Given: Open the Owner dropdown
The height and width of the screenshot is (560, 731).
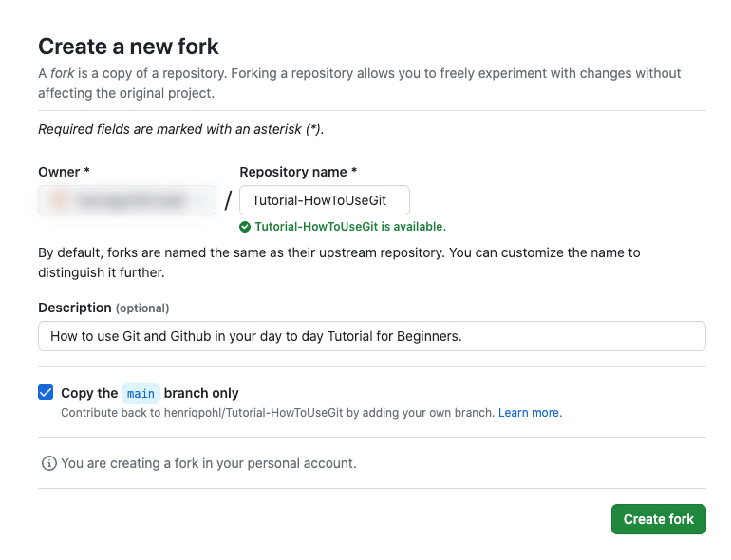Looking at the screenshot, I should pyautogui.click(x=127, y=200).
